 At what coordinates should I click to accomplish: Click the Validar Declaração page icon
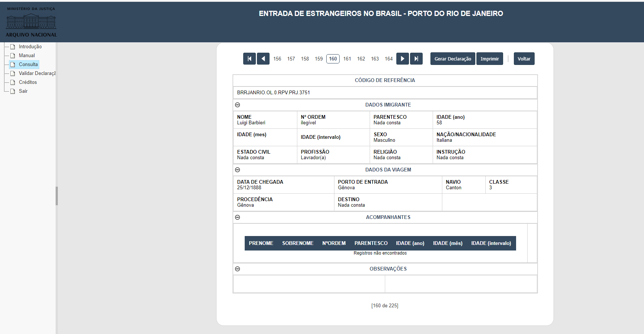13,73
